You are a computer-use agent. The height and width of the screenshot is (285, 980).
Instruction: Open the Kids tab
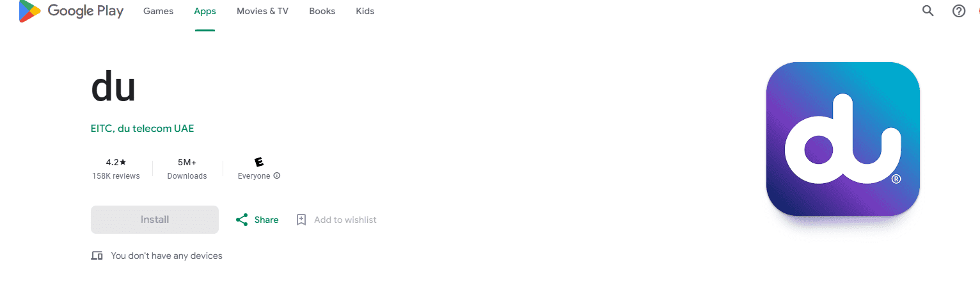click(365, 12)
